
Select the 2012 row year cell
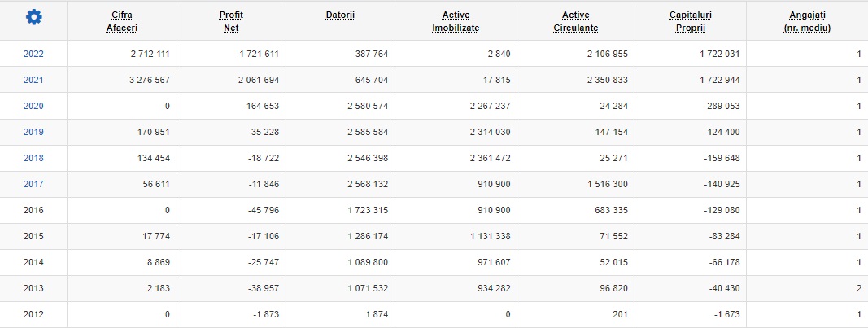33,315
